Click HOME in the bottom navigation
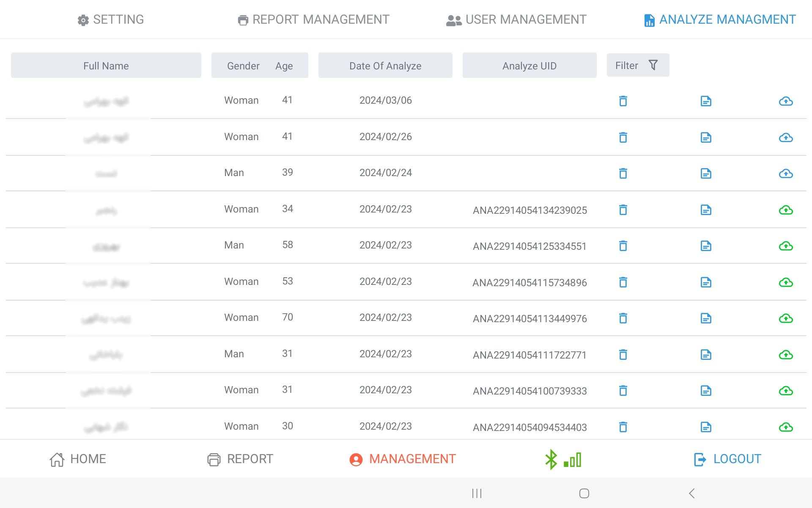Viewport: 812px width, 508px height. pyautogui.click(x=78, y=458)
